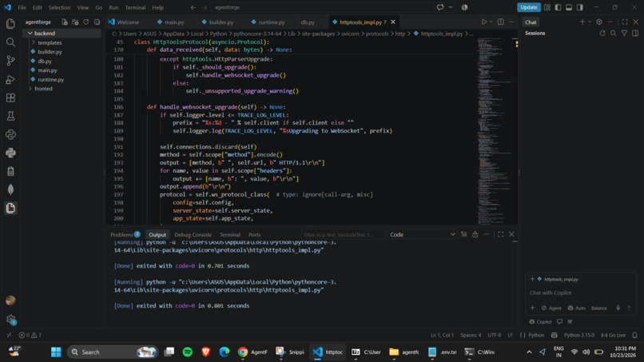Click the editor minimap
The width and height of the screenshot is (644, 362).
point(495,131)
